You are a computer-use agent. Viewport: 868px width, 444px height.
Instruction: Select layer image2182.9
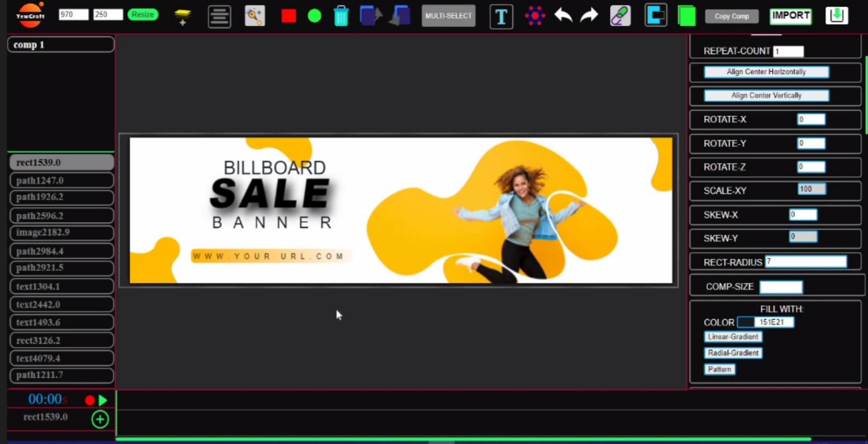[x=61, y=232]
